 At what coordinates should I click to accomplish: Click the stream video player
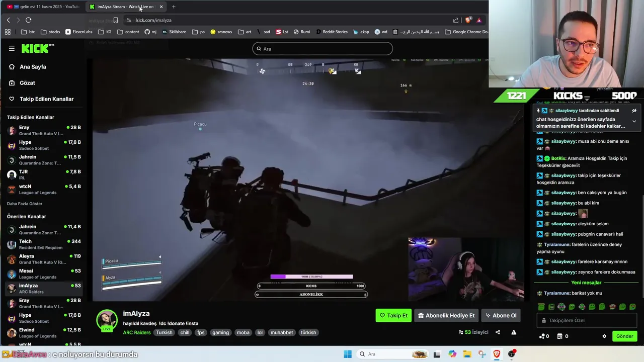[x=308, y=179]
